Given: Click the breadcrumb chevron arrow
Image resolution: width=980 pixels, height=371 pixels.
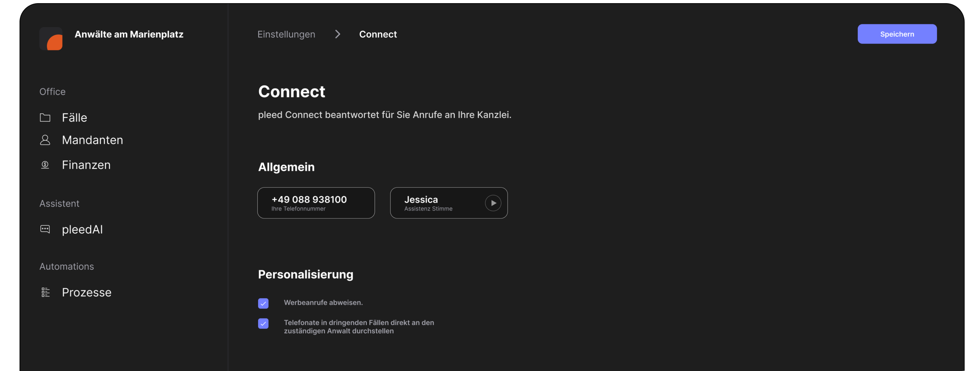Looking at the screenshot, I should (337, 34).
